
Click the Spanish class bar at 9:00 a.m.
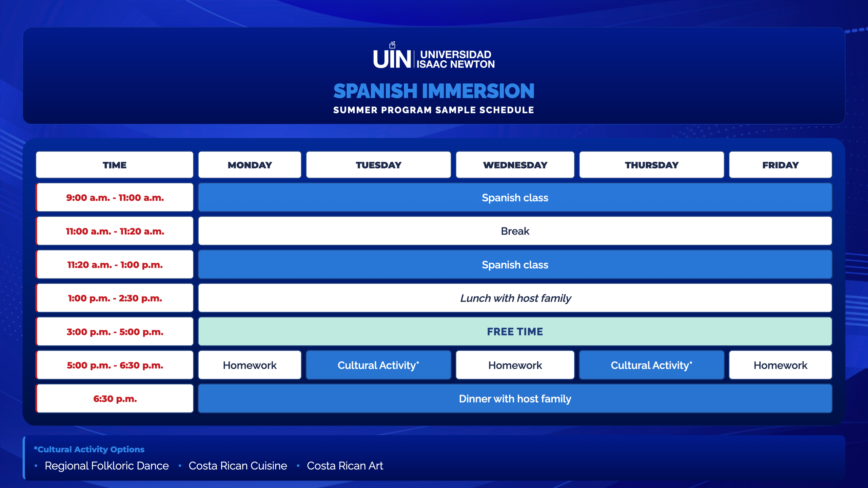tap(515, 198)
